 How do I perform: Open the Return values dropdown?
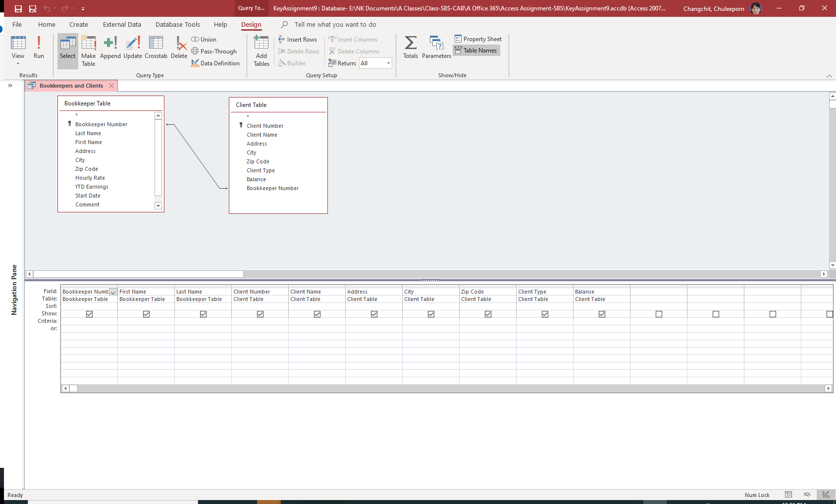click(x=387, y=63)
